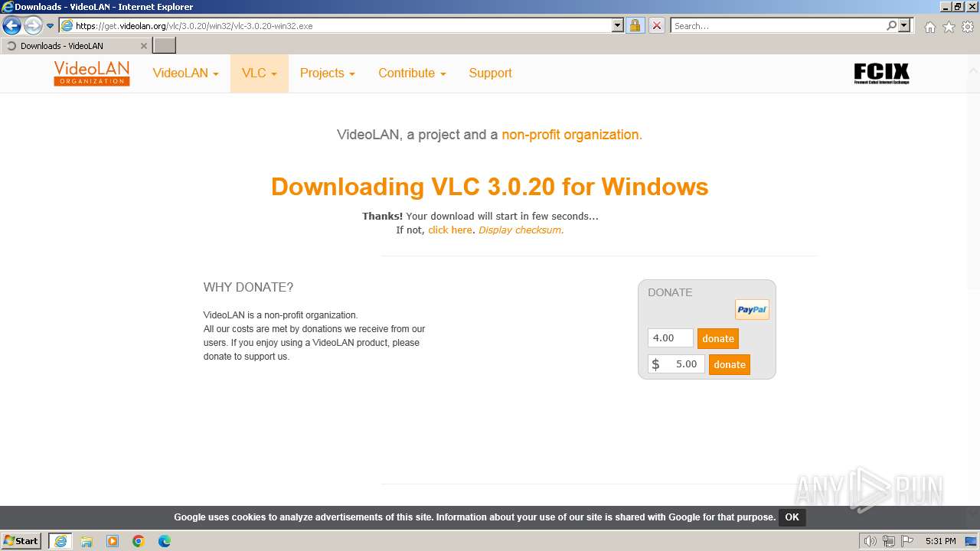Open Windows Media Player taskbar icon
The height and width of the screenshot is (551, 980).
click(113, 541)
